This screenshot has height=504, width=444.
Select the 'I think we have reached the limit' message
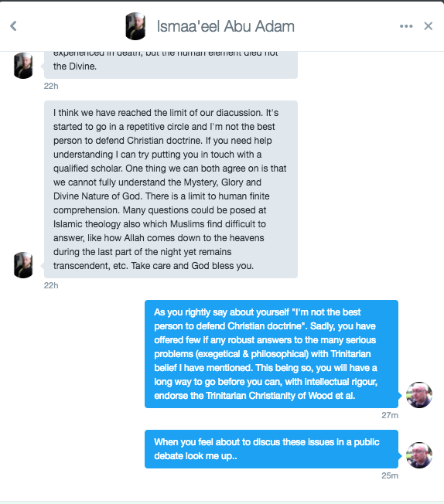[x=171, y=189]
